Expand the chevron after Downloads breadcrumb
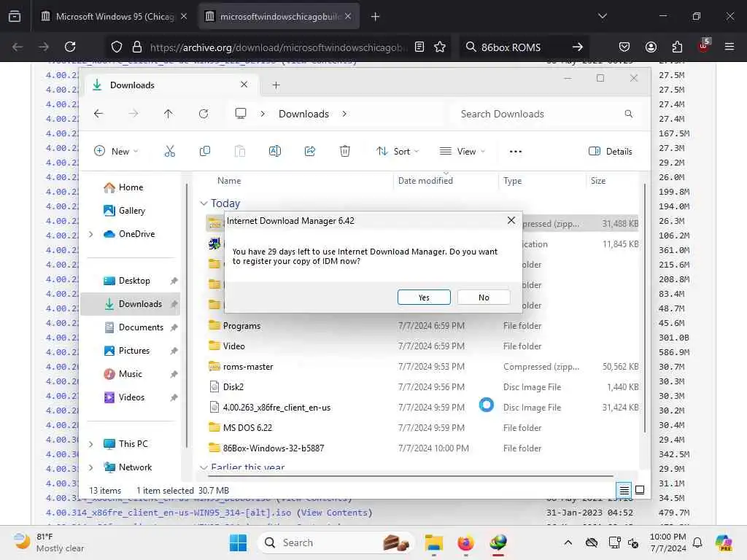The image size is (747, 560). tap(344, 114)
